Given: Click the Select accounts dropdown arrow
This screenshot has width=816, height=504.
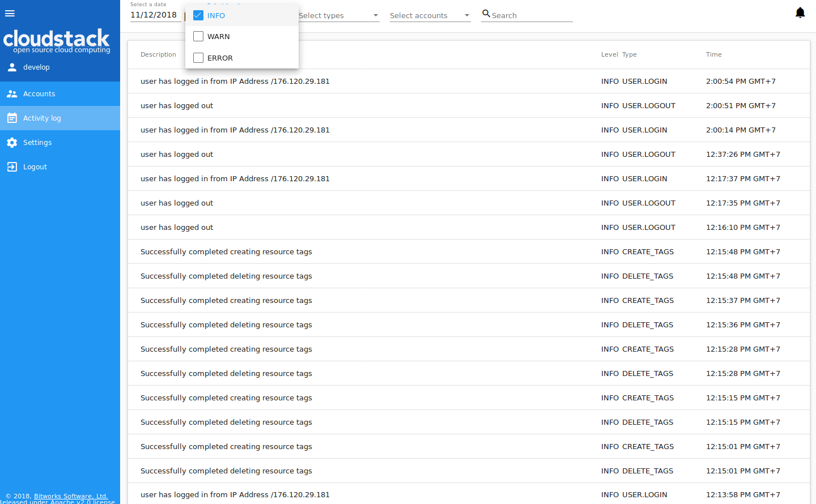Looking at the screenshot, I should (x=467, y=16).
